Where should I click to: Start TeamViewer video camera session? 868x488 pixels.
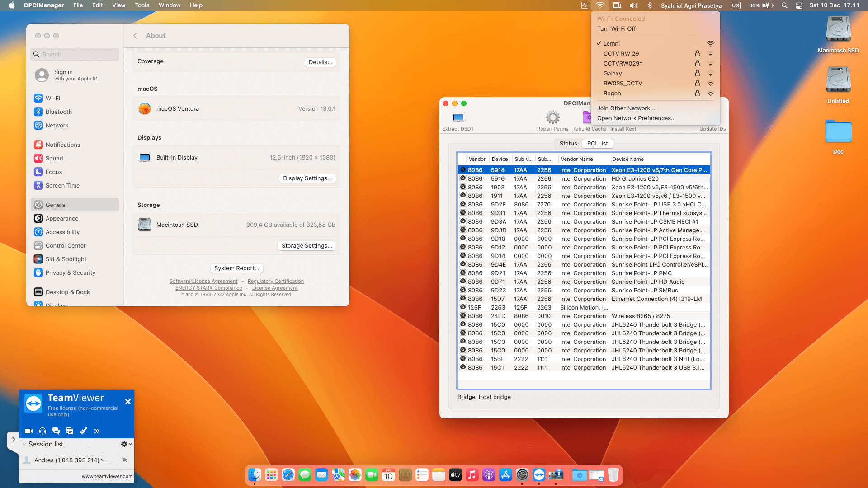(29, 431)
